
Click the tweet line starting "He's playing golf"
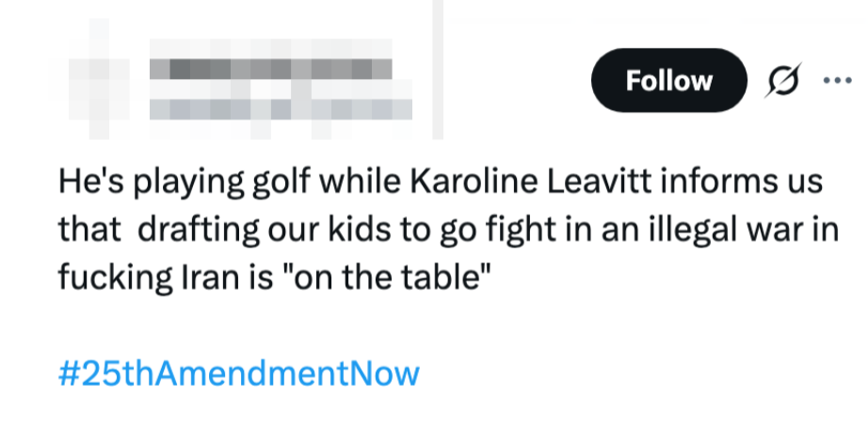click(441, 182)
